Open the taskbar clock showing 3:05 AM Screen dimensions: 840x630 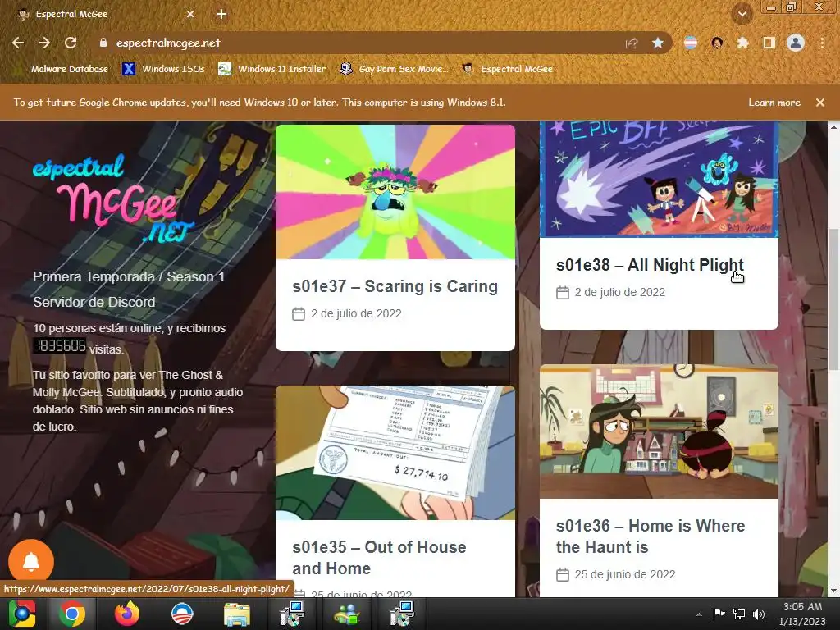click(x=802, y=614)
